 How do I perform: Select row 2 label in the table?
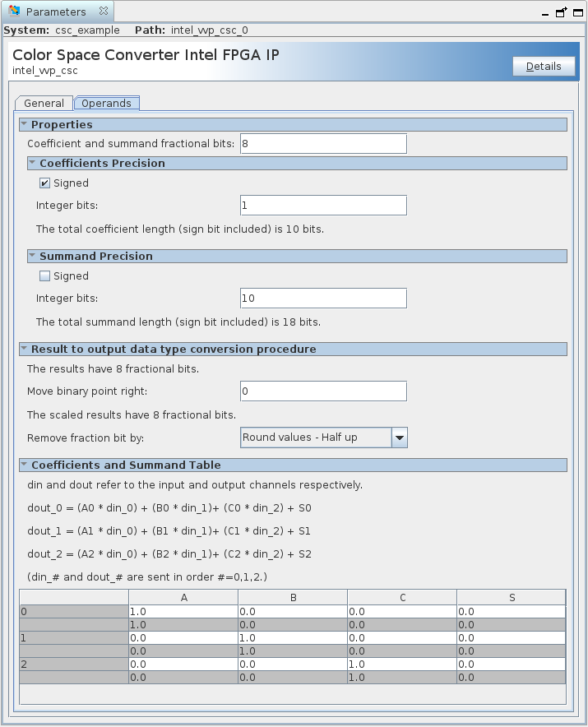point(74,664)
